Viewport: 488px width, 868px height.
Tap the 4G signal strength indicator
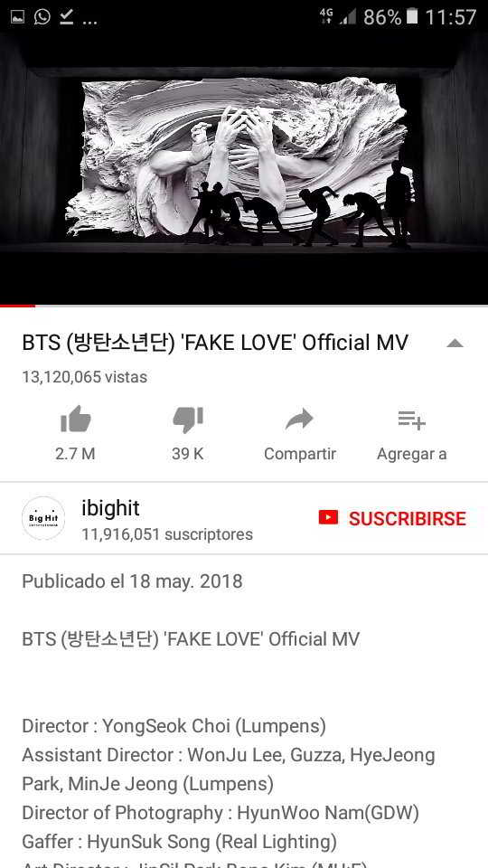[x=337, y=17]
